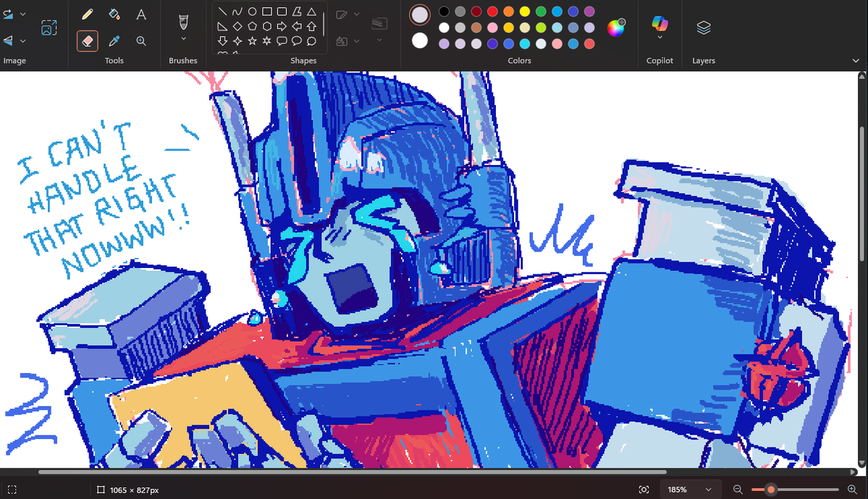This screenshot has width=868, height=499.
Task: Pick the lime green color swatch
Action: point(541,27)
